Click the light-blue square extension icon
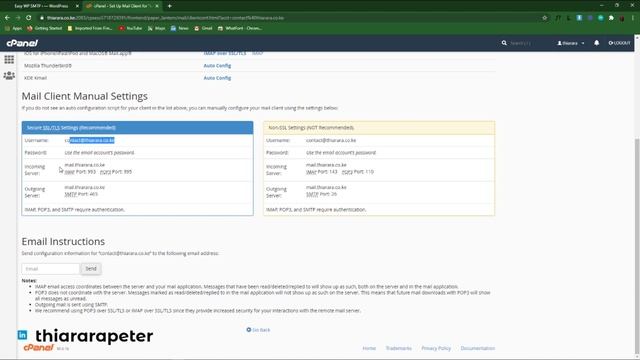 tap(579, 18)
